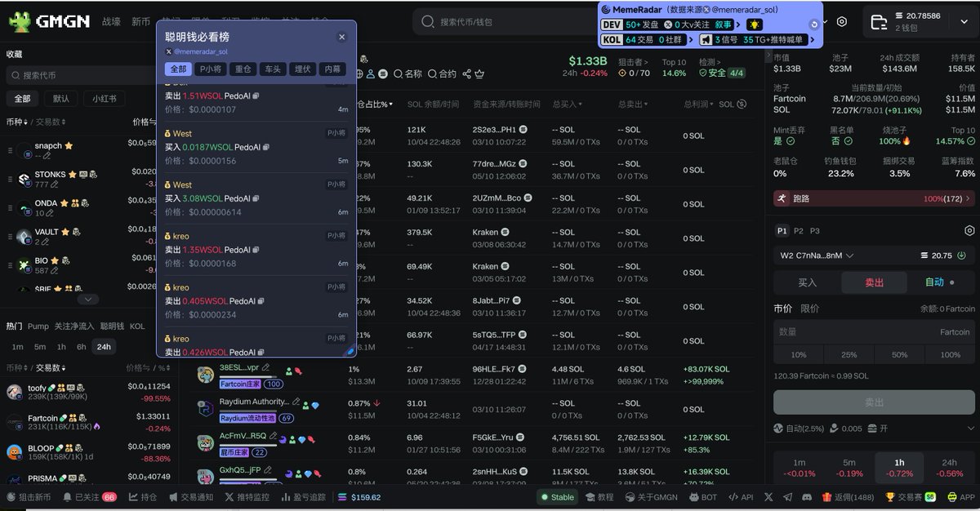Select the 车头 filter tab

[x=271, y=69]
